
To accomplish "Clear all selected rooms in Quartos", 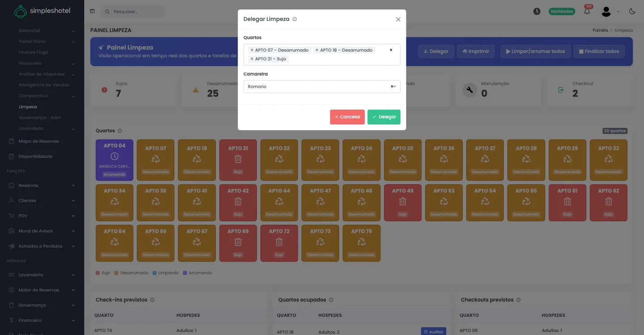I will click(x=391, y=50).
